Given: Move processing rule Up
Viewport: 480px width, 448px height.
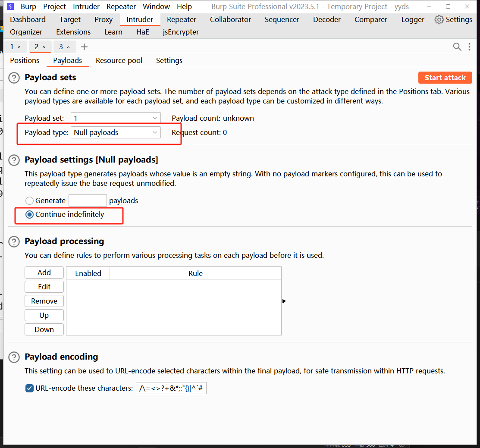Looking at the screenshot, I should (x=44, y=316).
